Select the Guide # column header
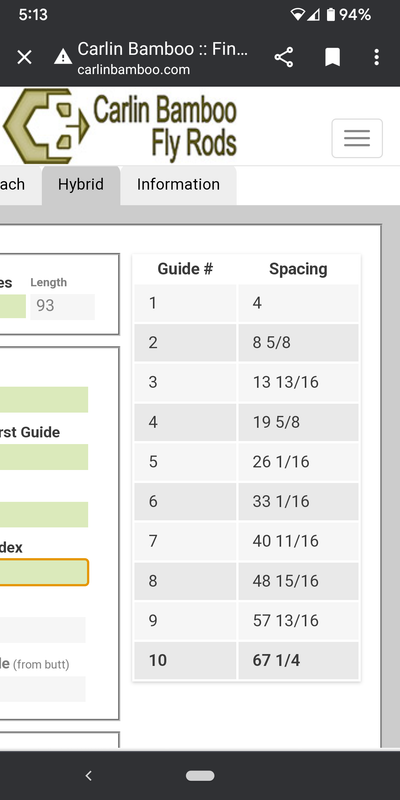Image resolution: width=400 pixels, height=800 pixels. [185, 269]
